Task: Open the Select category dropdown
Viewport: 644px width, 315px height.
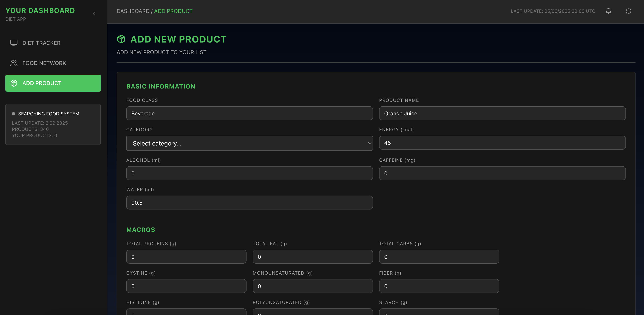Action: click(x=249, y=143)
